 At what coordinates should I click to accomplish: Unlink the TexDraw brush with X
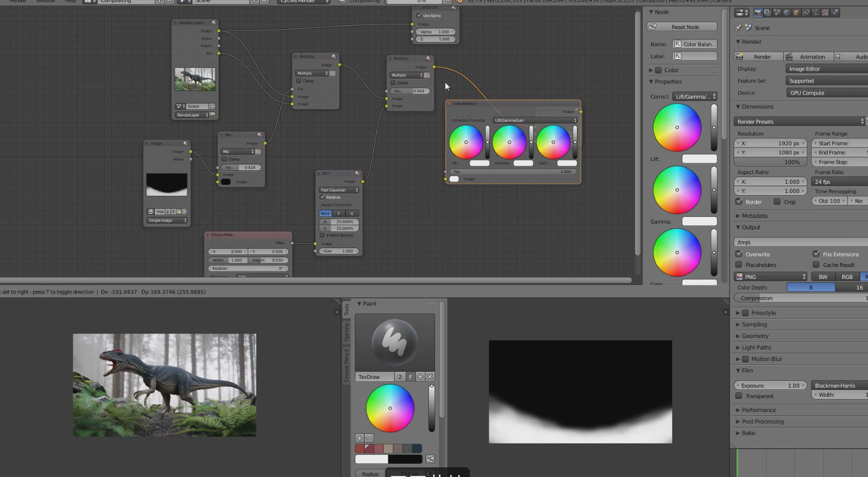point(430,377)
